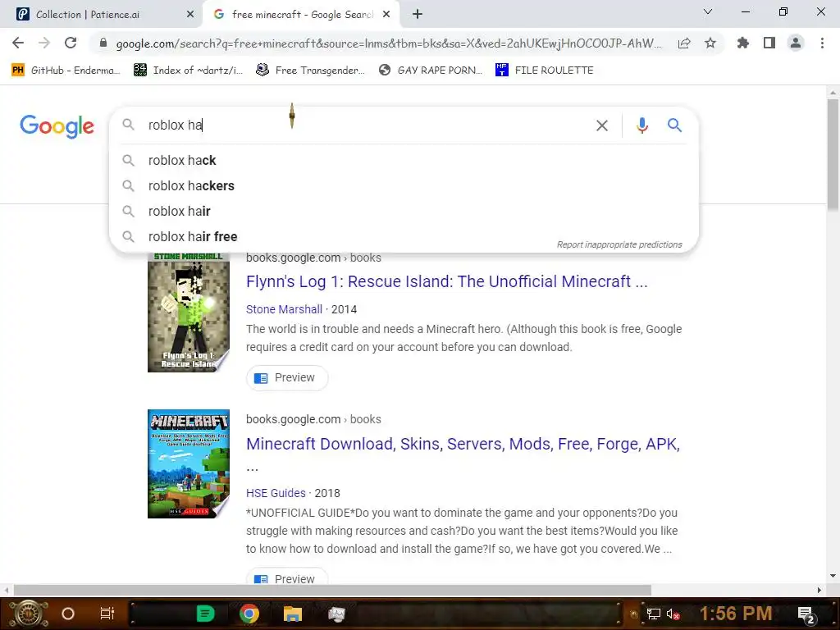Open tab search chevron
The height and width of the screenshot is (630, 840).
(708, 11)
